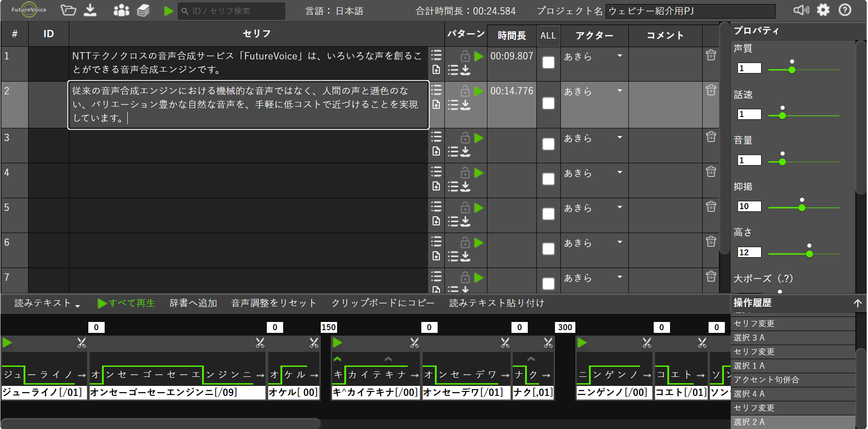Click the download icon in top toolbar

(91, 10)
